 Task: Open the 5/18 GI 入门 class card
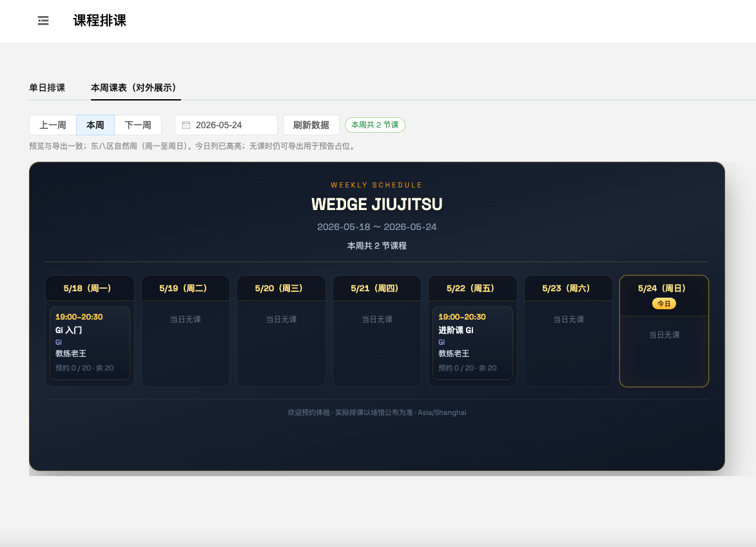tap(90, 343)
